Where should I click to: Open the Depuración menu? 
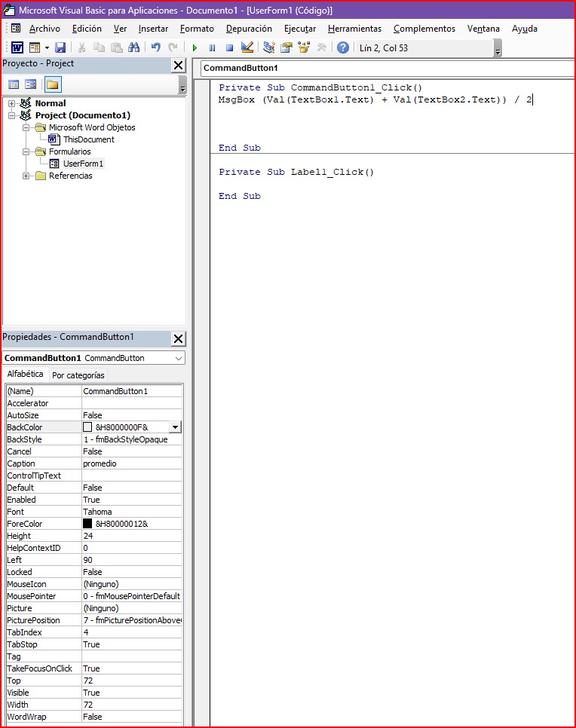pyautogui.click(x=249, y=29)
